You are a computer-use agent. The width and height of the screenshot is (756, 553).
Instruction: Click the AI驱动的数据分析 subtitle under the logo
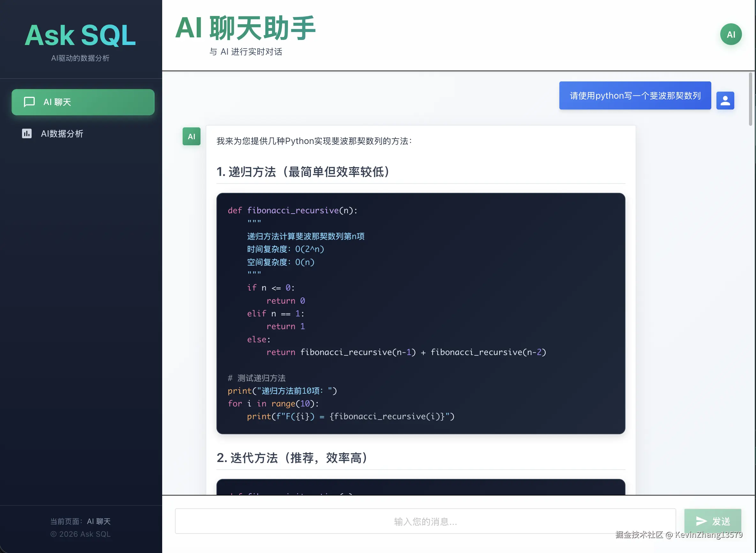coord(80,58)
